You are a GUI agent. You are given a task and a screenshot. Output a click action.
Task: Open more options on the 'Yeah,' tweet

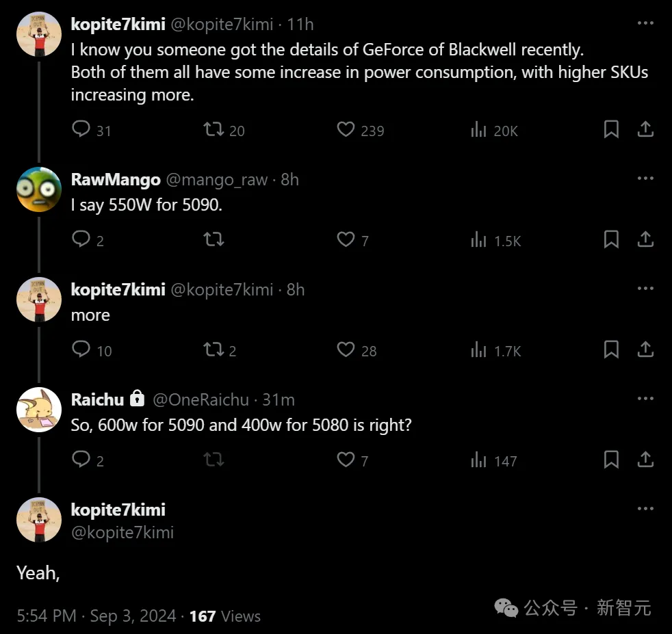(645, 508)
